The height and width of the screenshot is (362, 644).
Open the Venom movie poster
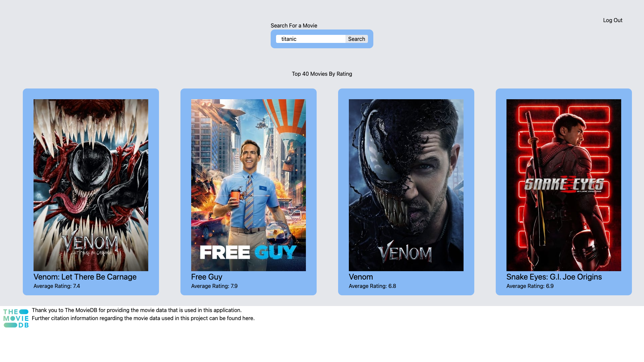406,185
